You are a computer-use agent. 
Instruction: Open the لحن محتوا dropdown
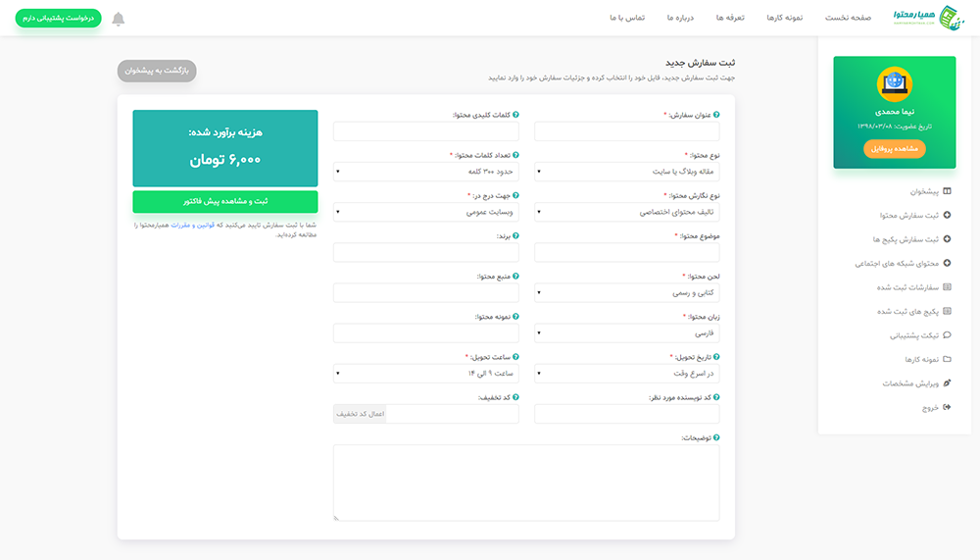[x=627, y=293]
